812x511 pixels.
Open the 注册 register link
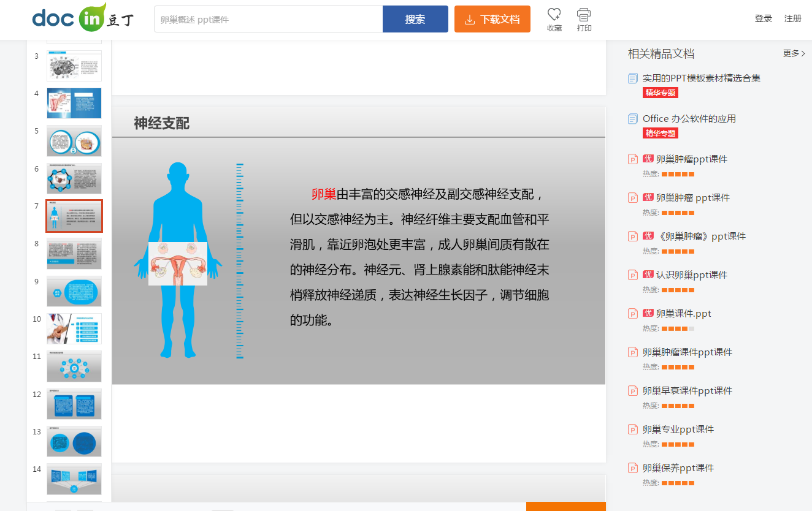793,19
